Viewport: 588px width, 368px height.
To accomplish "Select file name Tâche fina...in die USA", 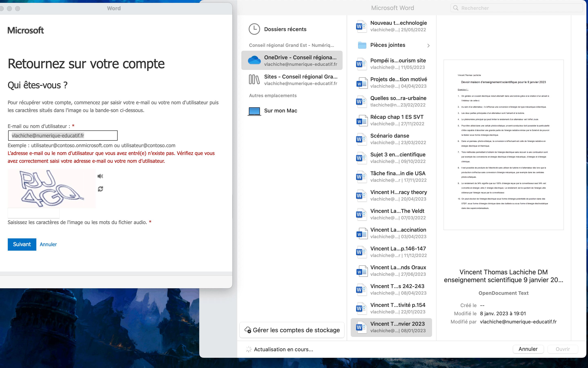I will 398,173.
